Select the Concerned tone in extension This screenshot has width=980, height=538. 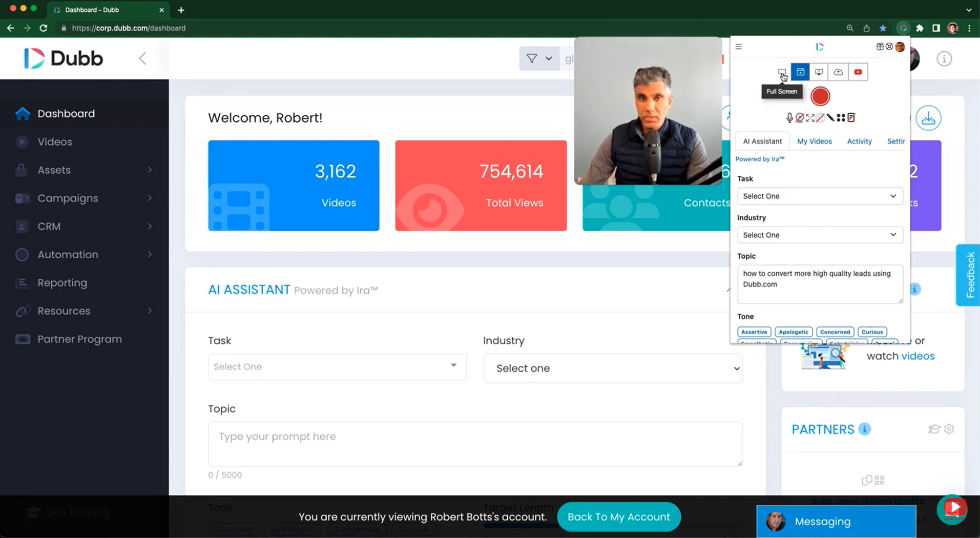[835, 332]
